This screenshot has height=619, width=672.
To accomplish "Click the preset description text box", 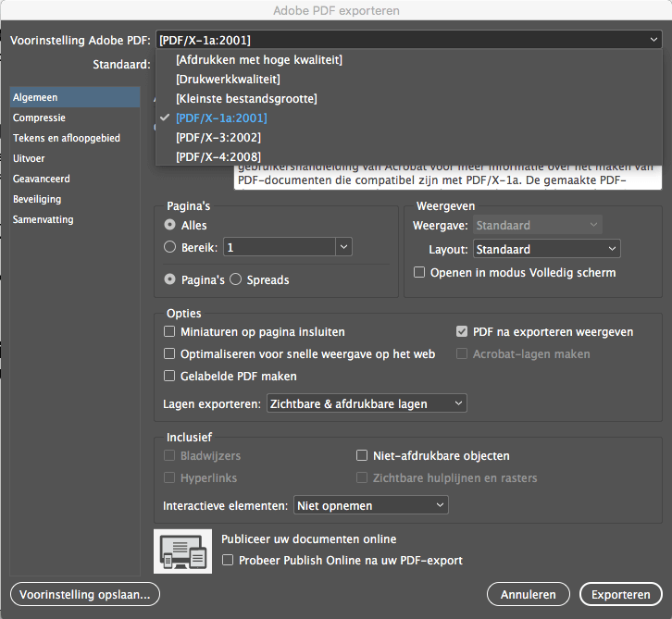I will [x=448, y=178].
